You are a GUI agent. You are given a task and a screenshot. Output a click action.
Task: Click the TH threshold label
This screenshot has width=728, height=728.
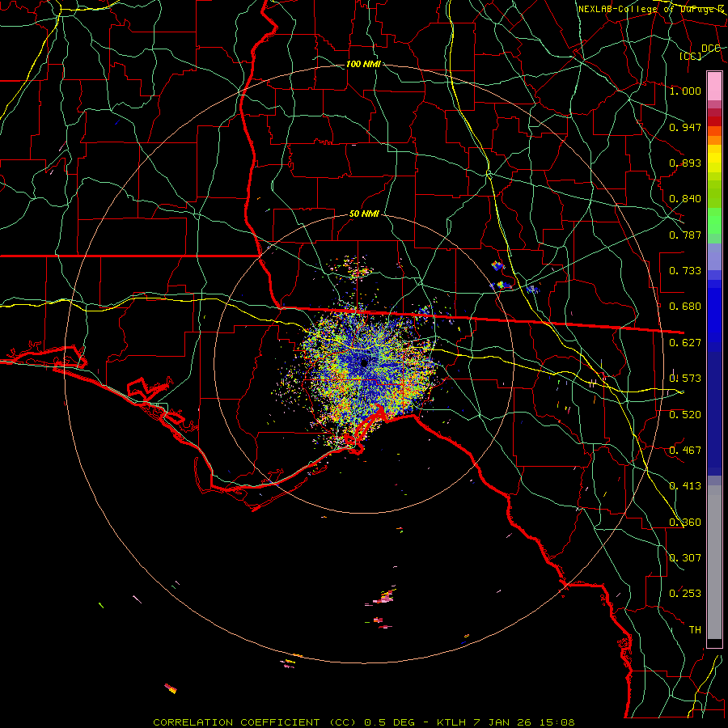click(x=695, y=630)
